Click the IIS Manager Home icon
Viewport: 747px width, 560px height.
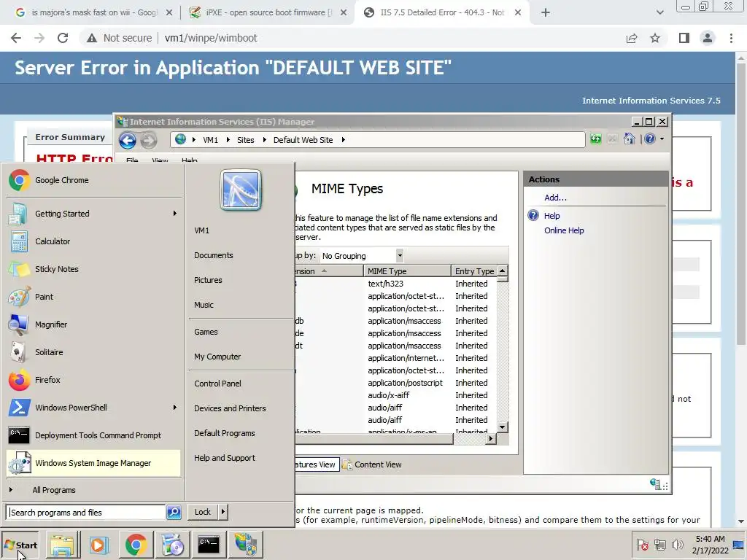pyautogui.click(x=630, y=139)
